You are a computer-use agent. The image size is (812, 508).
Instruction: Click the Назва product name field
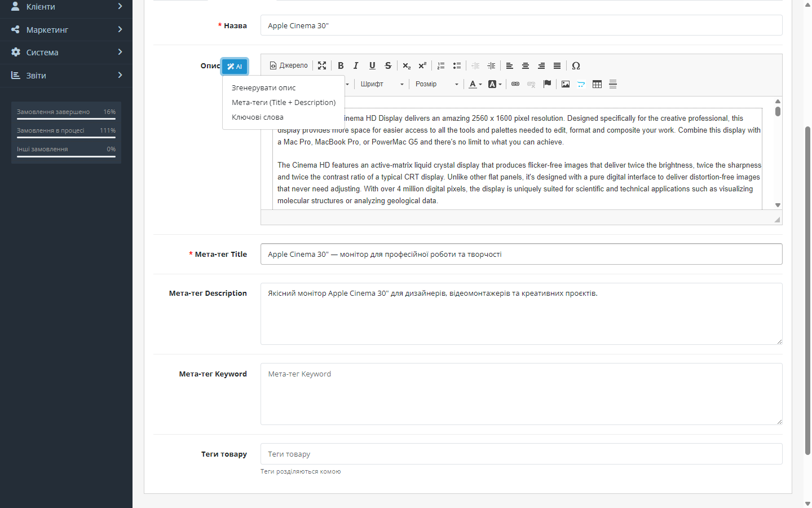click(522, 25)
